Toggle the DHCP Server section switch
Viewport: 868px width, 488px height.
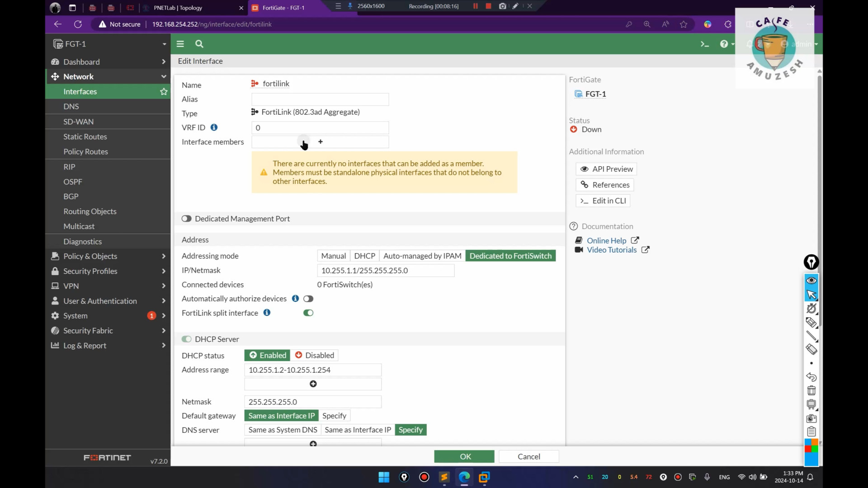point(186,339)
